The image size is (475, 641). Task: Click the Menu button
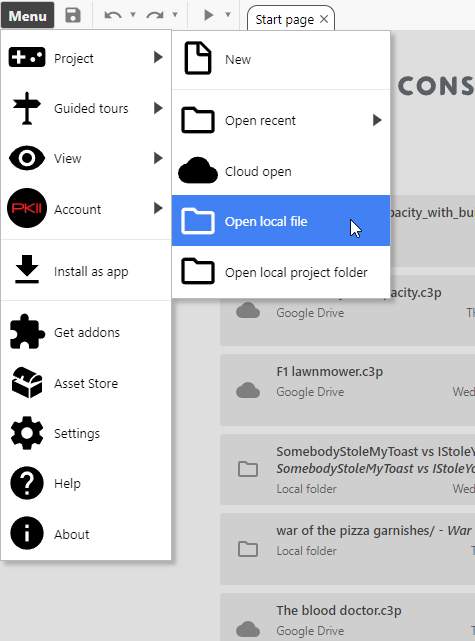(27, 15)
